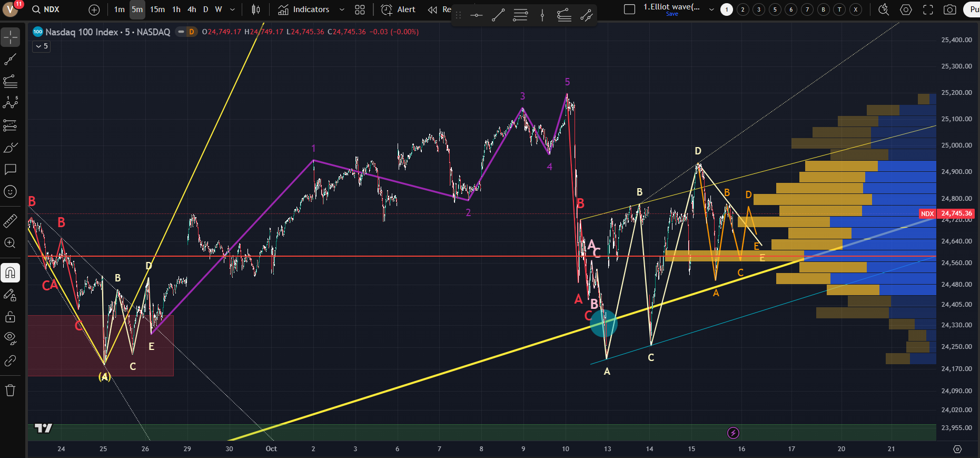The height and width of the screenshot is (458, 980).
Task: Select the 4h timeframe
Action: point(192,9)
